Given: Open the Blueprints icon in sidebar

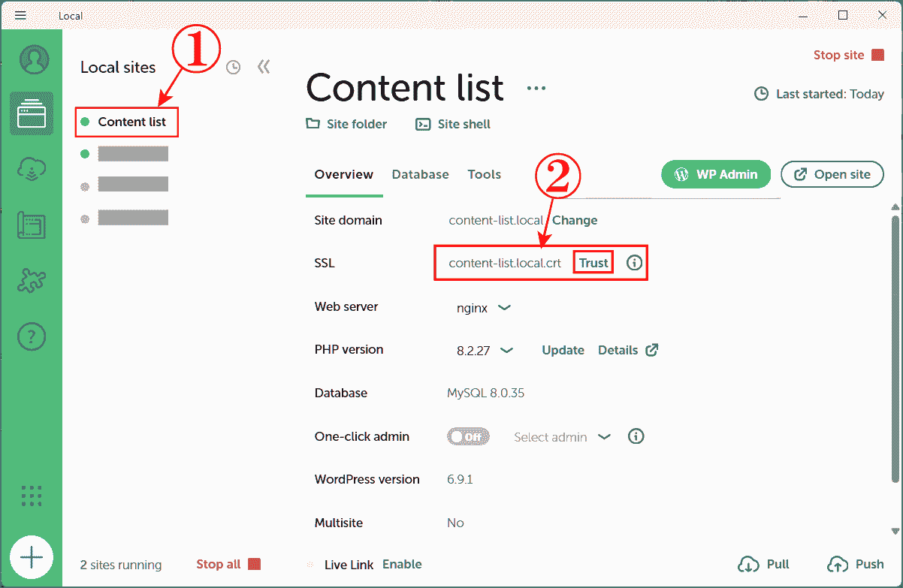Looking at the screenshot, I should coord(32,226).
